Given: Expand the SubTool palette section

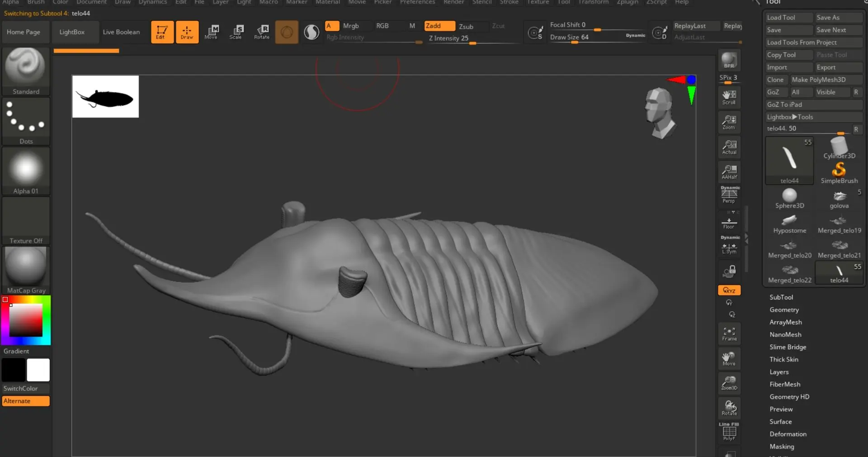Looking at the screenshot, I should (781, 297).
